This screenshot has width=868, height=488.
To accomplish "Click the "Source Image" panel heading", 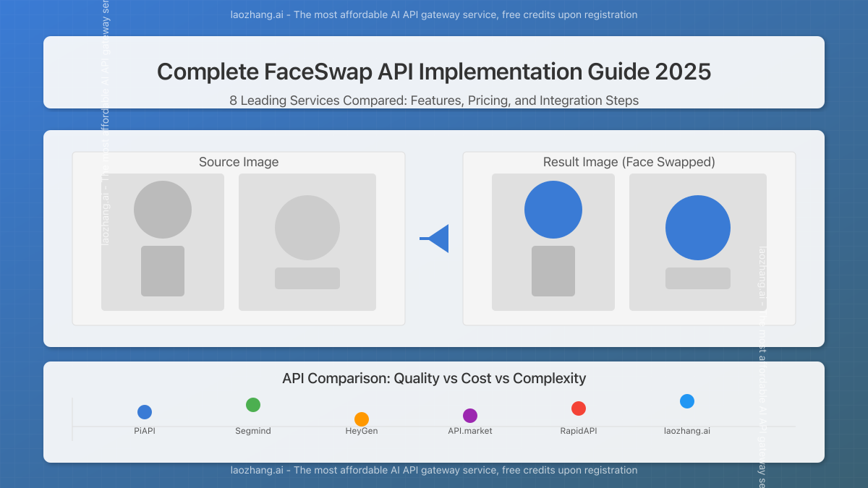I will point(239,162).
